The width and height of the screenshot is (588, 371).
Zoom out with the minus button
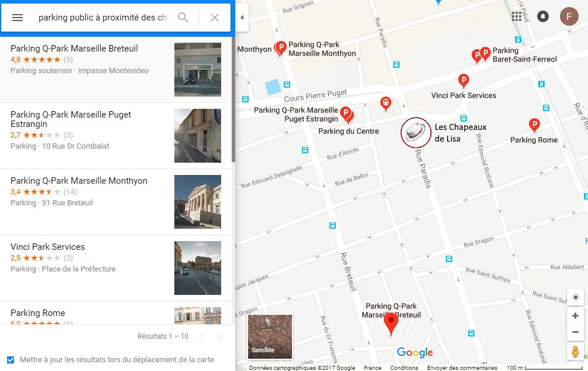coord(575,332)
